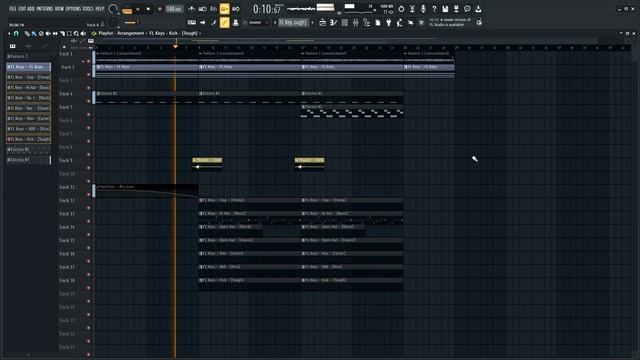
Task: Select the playlist playback speaker tool
Action: click(x=83, y=33)
